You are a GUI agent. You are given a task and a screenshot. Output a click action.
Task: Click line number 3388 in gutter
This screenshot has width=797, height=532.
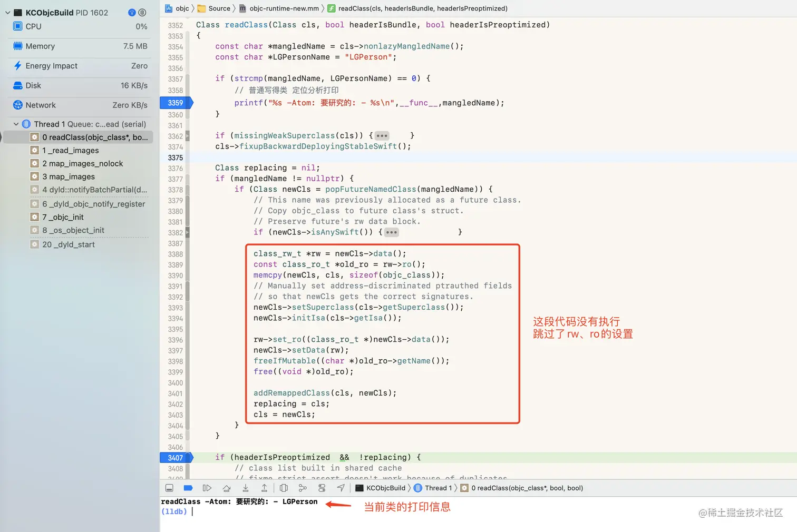tap(176, 254)
